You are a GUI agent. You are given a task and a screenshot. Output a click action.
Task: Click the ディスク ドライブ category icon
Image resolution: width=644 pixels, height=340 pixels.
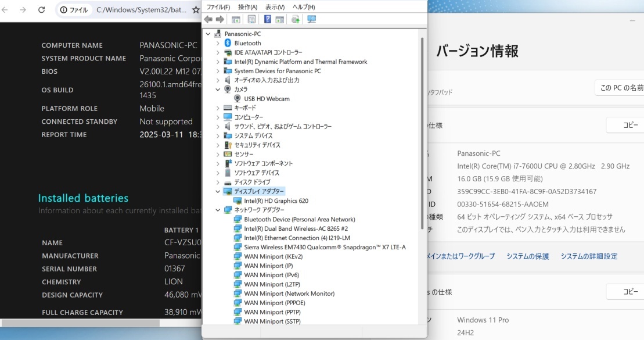coord(228,182)
